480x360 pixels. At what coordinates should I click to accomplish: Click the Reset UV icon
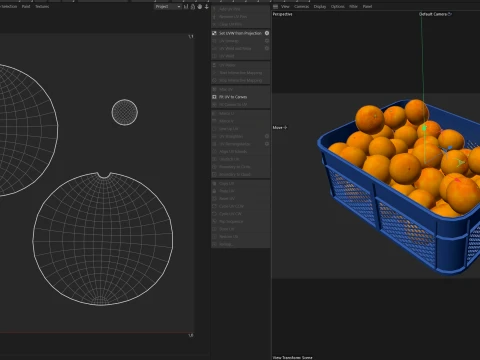[214, 199]
